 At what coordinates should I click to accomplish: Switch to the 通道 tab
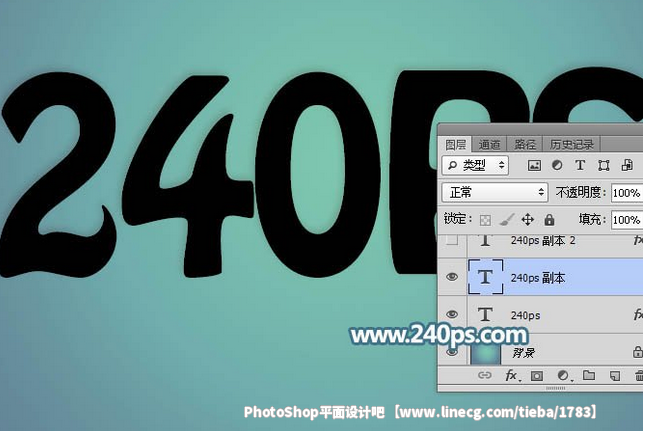[x=489, y=145]
